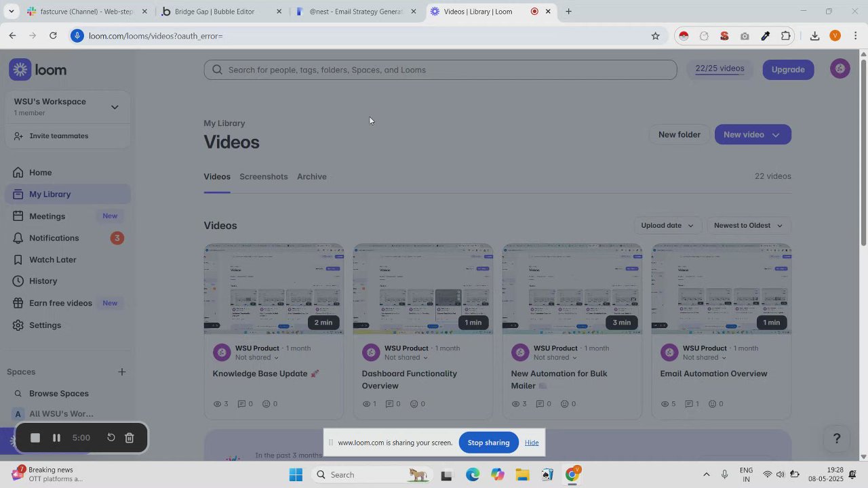Open the Windows Start menu
Image resolution: width=868 pixels, height=488 pixels.
296,475
